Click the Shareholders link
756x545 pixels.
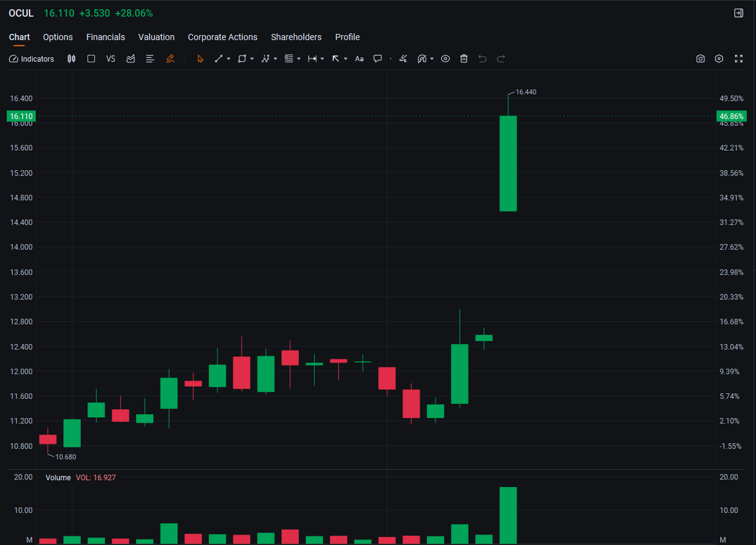[296, 37]
